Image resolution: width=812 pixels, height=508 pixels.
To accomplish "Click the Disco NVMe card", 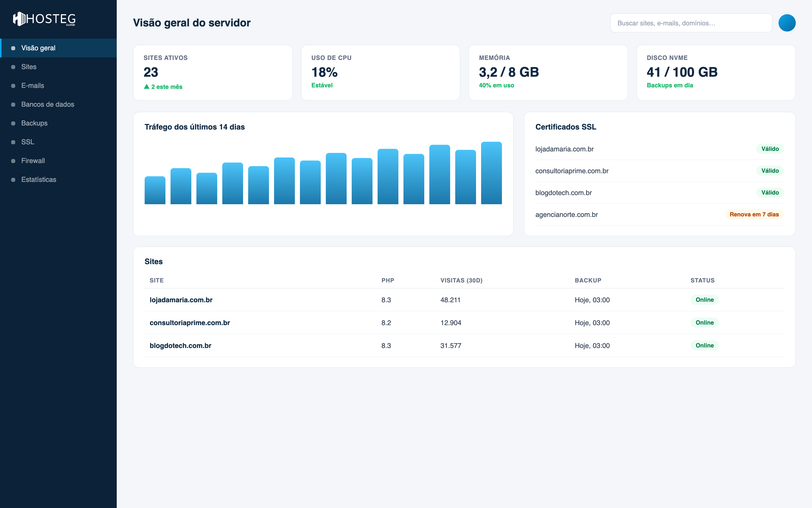I will [716, 73].
